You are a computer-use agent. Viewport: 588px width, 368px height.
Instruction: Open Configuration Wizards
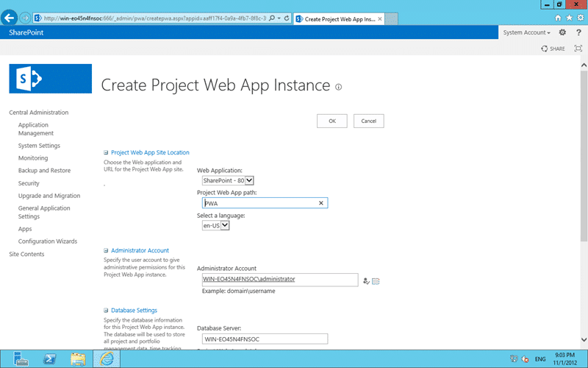click(x=48, y=241)
